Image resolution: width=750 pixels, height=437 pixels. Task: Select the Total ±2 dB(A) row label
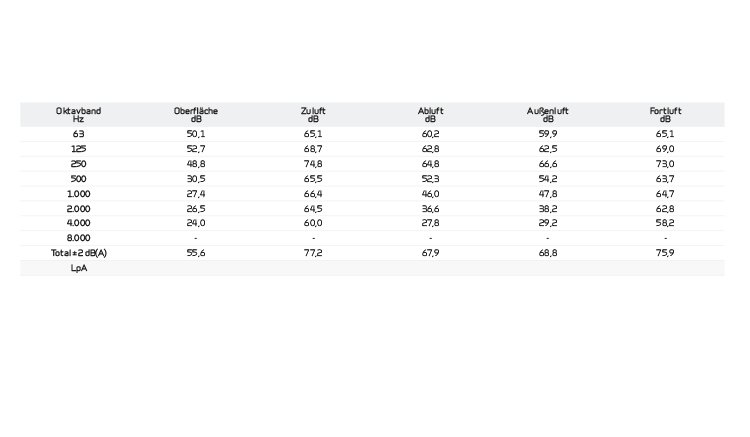pyautogui.click(x=78, y=253)
